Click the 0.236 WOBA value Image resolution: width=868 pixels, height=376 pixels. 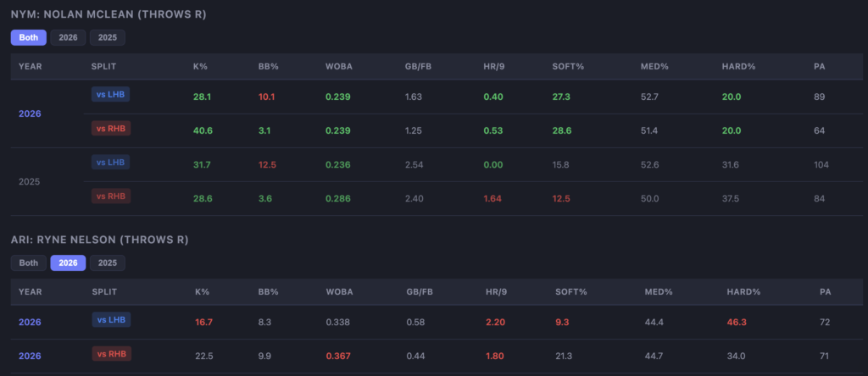click(338, 165)
